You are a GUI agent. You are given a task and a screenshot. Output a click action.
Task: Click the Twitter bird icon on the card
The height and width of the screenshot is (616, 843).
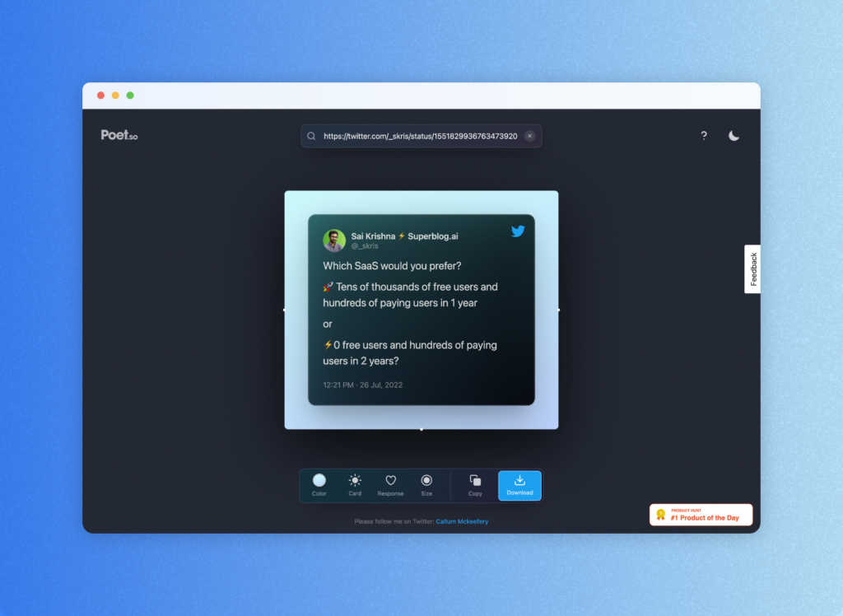tap(518, 231)
